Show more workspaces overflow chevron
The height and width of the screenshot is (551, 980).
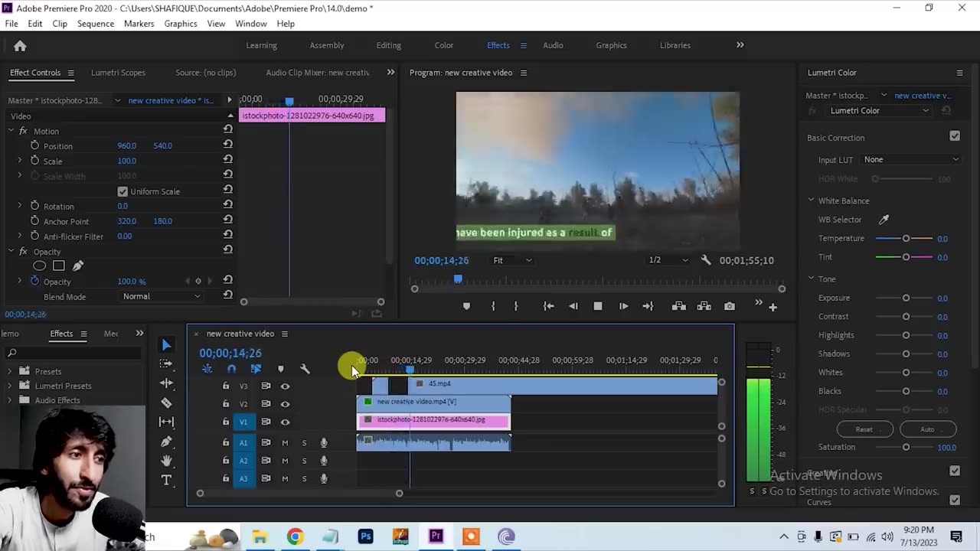[740, 45]
